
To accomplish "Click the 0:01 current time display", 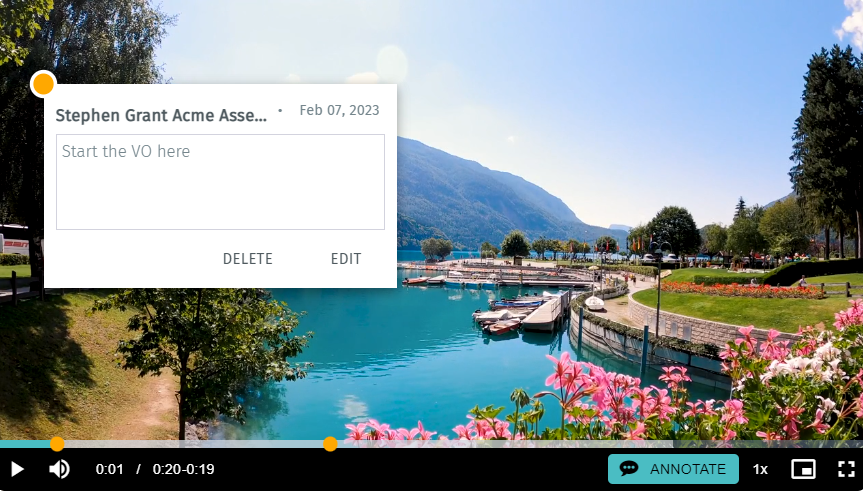I will click(x=110, y=470).
